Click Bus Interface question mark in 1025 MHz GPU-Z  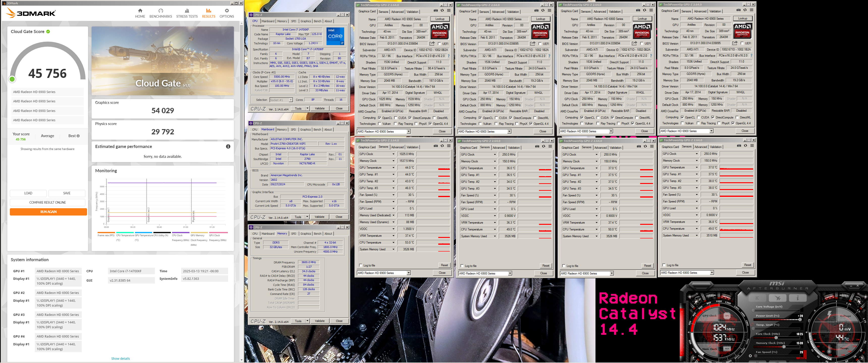click(x=448, y=56)
